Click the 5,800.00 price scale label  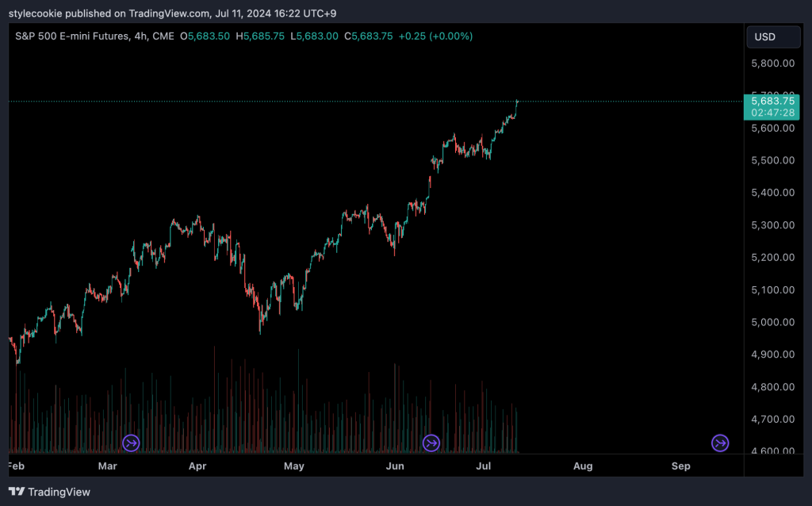coord(772,63)
